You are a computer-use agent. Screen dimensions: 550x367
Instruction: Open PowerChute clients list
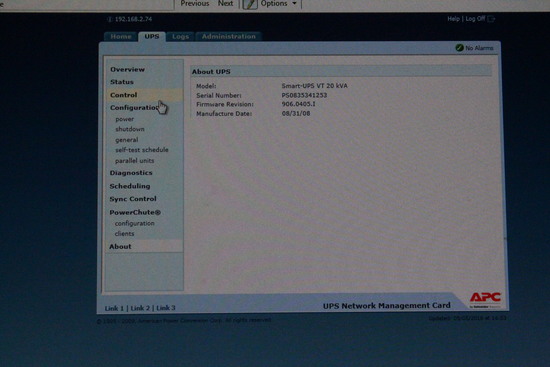(x=124, y=234)
